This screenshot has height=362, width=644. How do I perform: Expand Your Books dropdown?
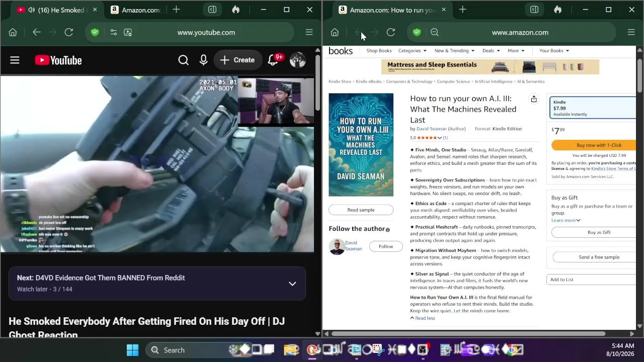(554, 51)
